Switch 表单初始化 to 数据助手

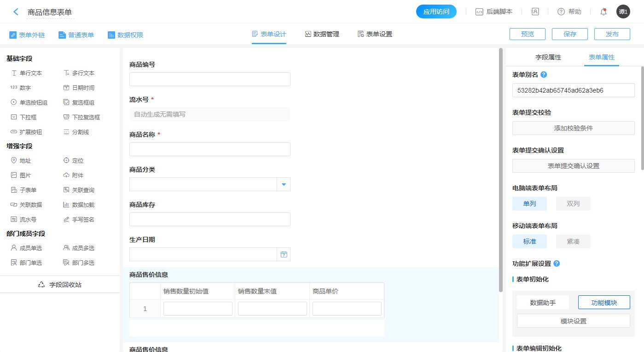click(543, 303)
